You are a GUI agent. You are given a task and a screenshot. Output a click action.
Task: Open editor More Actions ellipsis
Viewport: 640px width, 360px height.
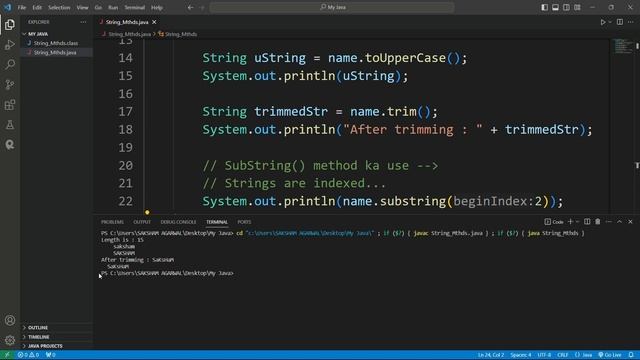[631, 22]
